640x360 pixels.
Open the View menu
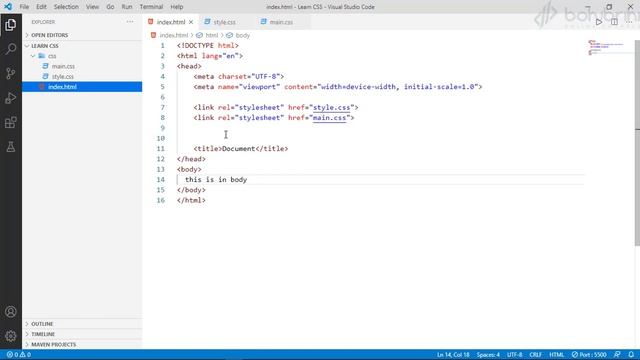click(x=92, y=7)
